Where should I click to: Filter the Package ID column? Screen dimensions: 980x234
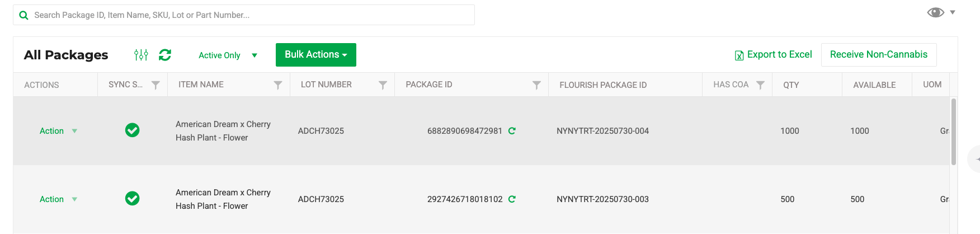coord(536,85)
